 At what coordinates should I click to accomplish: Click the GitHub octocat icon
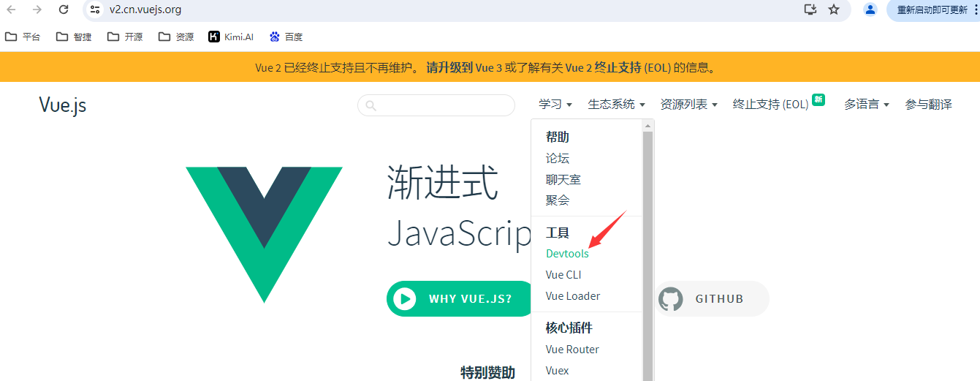(x=670, y=298)
